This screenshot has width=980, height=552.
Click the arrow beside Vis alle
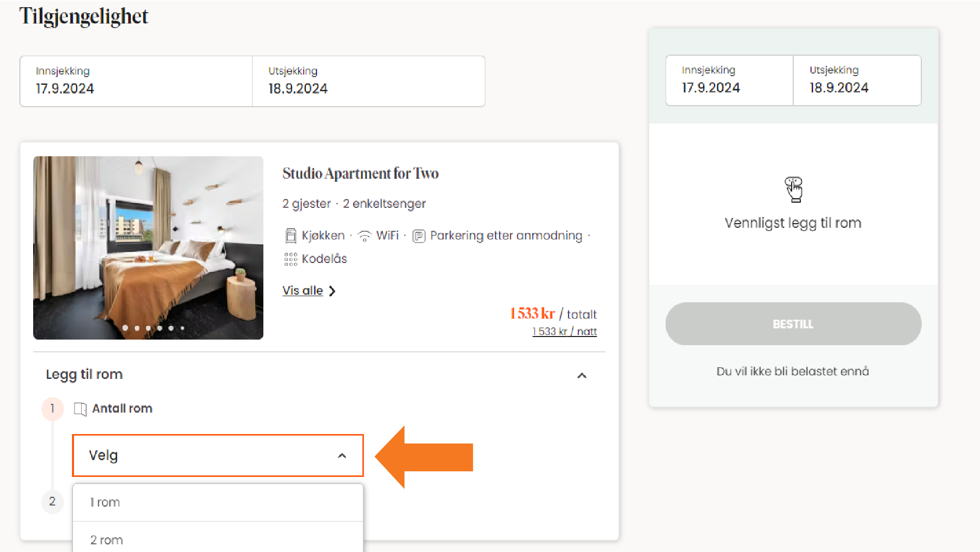332,291
